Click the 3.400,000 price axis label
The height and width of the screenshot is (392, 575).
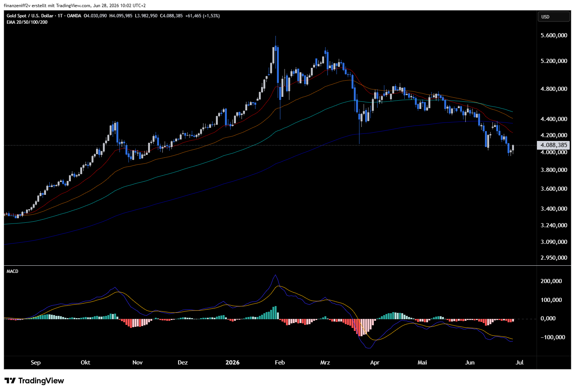point(554,209)
